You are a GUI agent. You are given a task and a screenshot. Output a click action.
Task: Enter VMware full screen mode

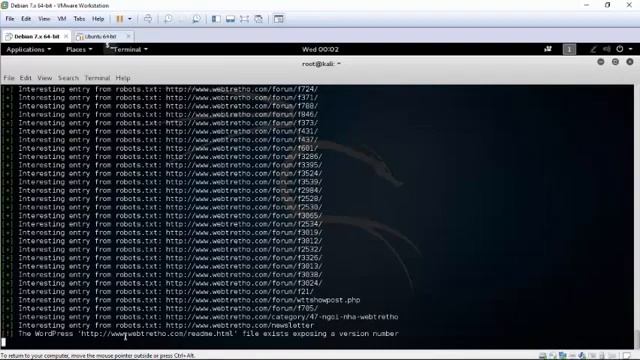tap(244, 19)
